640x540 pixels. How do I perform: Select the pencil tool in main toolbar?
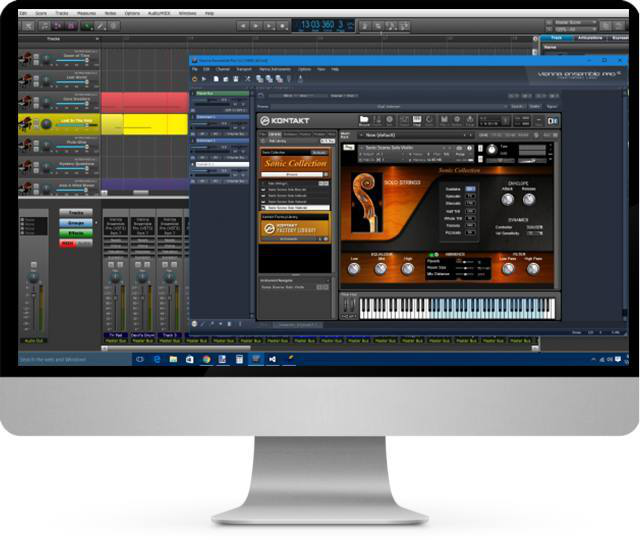tap(100, 26)
